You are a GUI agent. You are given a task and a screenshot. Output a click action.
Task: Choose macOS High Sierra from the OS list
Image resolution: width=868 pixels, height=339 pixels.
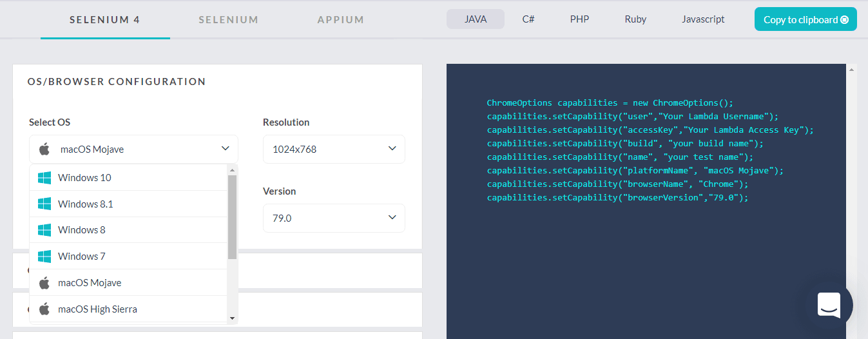pyautogui.click(x=128, y=309)
